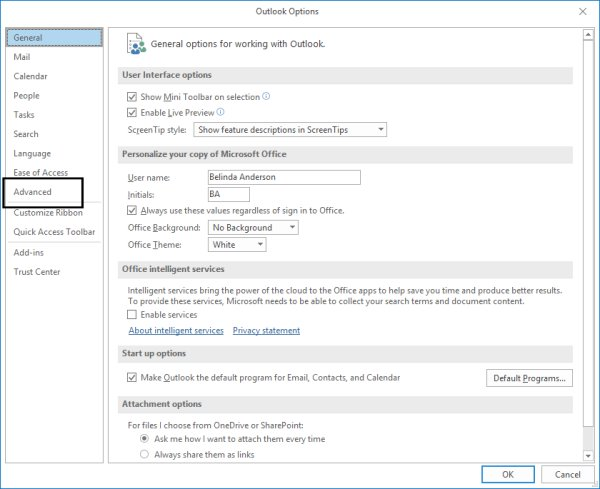Click the scrollbar up arrow
Screen dimensions: 600x489
(x=588, y=35)
